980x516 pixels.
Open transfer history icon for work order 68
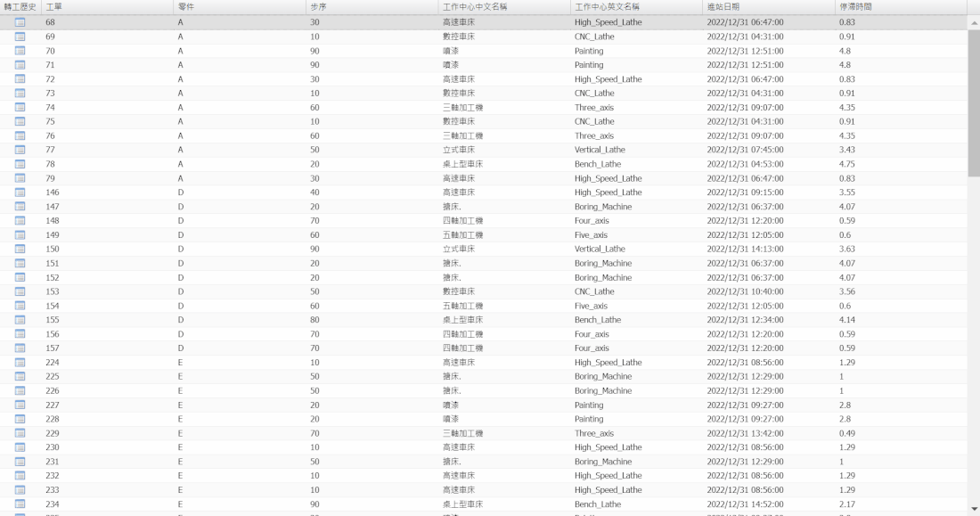[20, 22]
